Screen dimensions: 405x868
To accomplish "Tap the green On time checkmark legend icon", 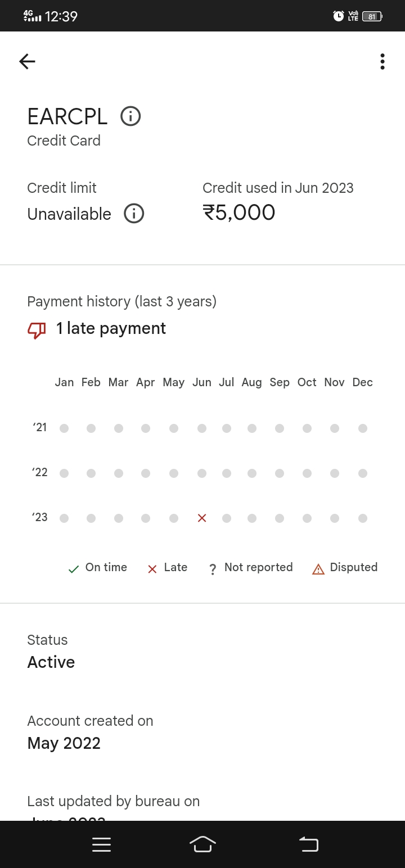I will click(73, 569).
